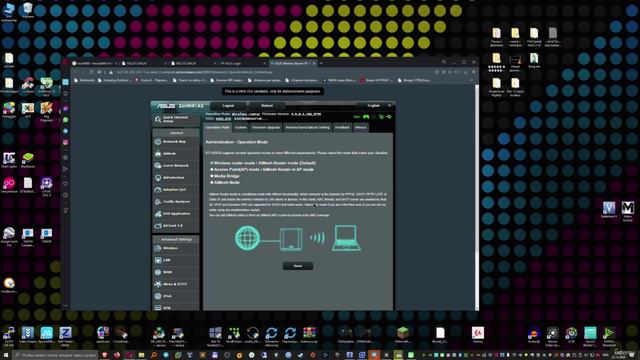Click Save button below diagram
The height and width of the screenshot is (360, 640).
(x=298, y=266)
